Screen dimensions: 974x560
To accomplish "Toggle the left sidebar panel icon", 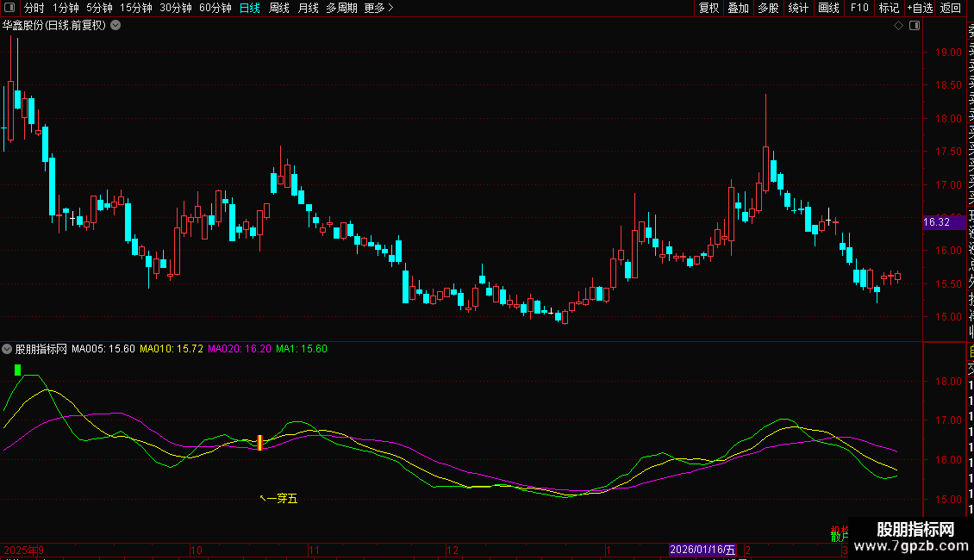I will (x=9, y=8).
